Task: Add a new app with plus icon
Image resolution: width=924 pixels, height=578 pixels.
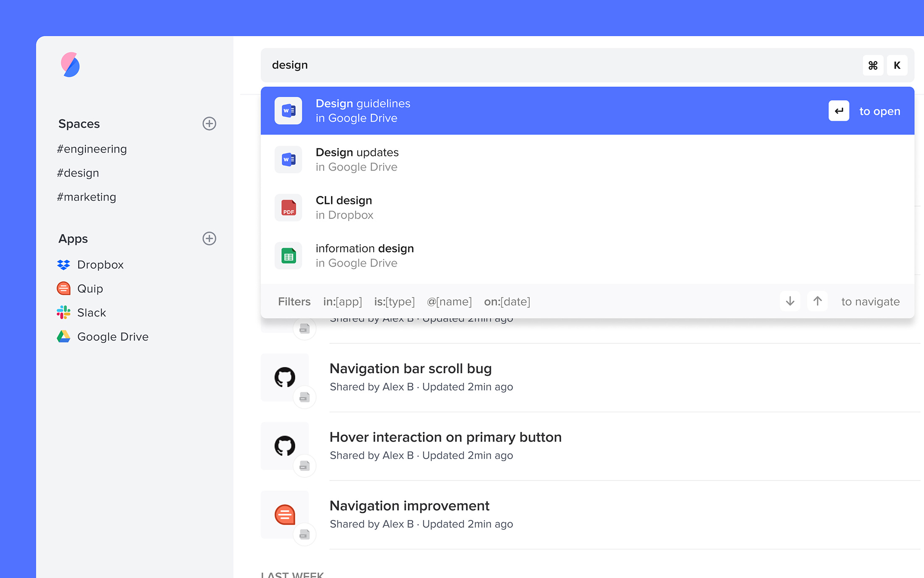Action: [209, 238]
